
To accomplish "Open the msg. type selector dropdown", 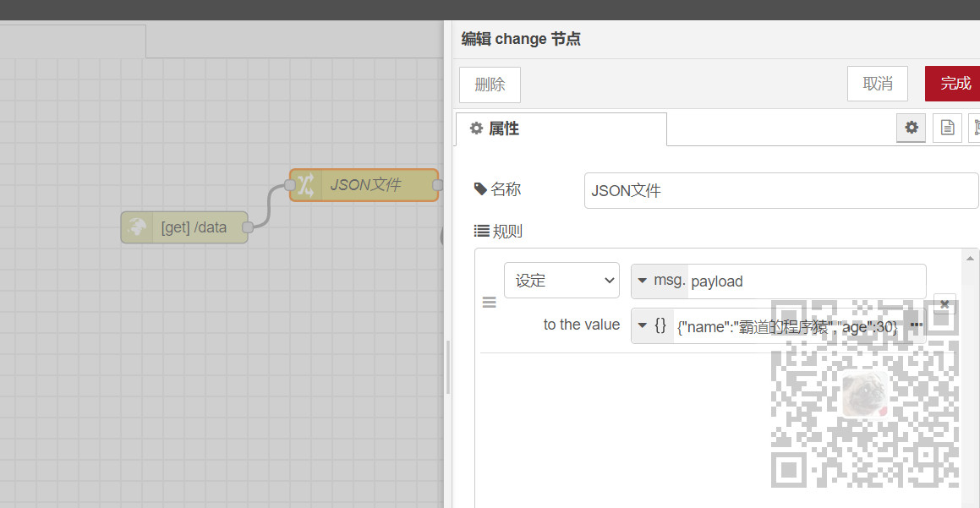I will tap(660, 281).
